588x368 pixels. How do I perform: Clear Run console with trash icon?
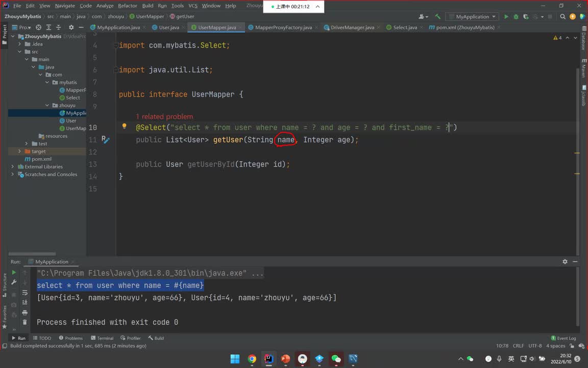24,322
